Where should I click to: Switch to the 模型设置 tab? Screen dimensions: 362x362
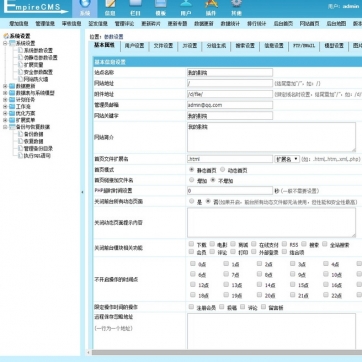click(x=334, y=46)
